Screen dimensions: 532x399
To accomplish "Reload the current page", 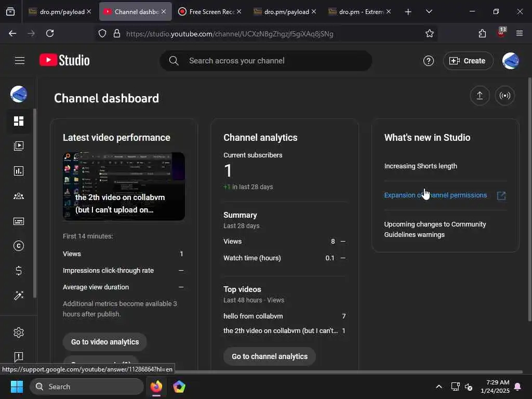I will [50, 33].
